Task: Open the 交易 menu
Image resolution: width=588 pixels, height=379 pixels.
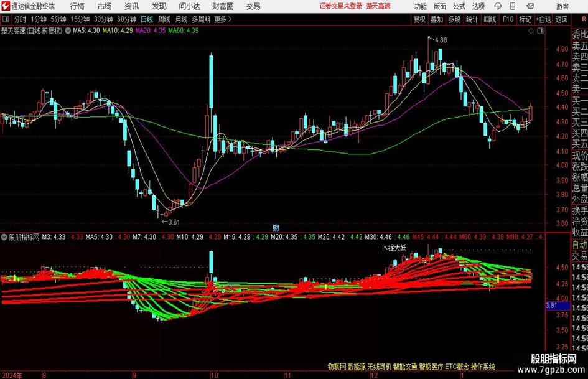Action: coord(253,6)
